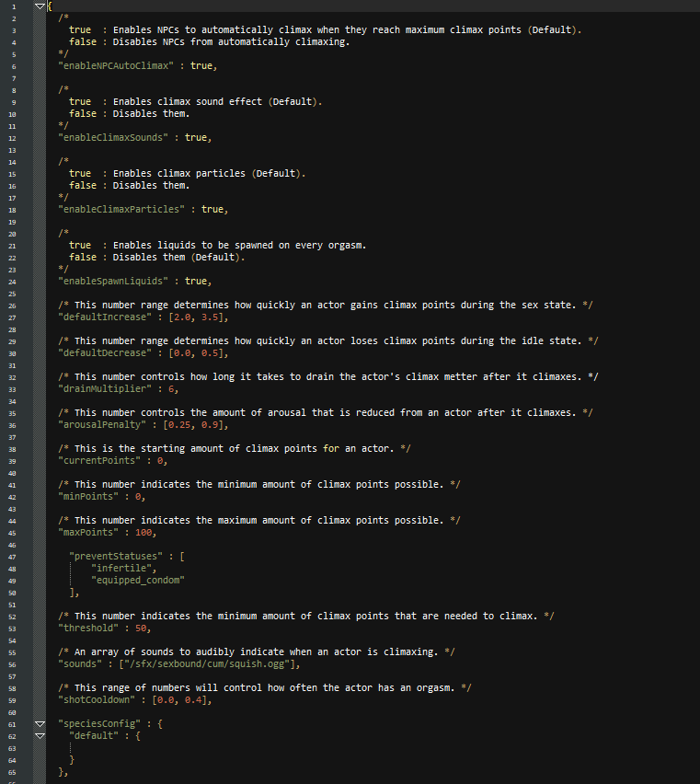Collapse the "speciesConfig" block fold arrow

pos(40,724)
